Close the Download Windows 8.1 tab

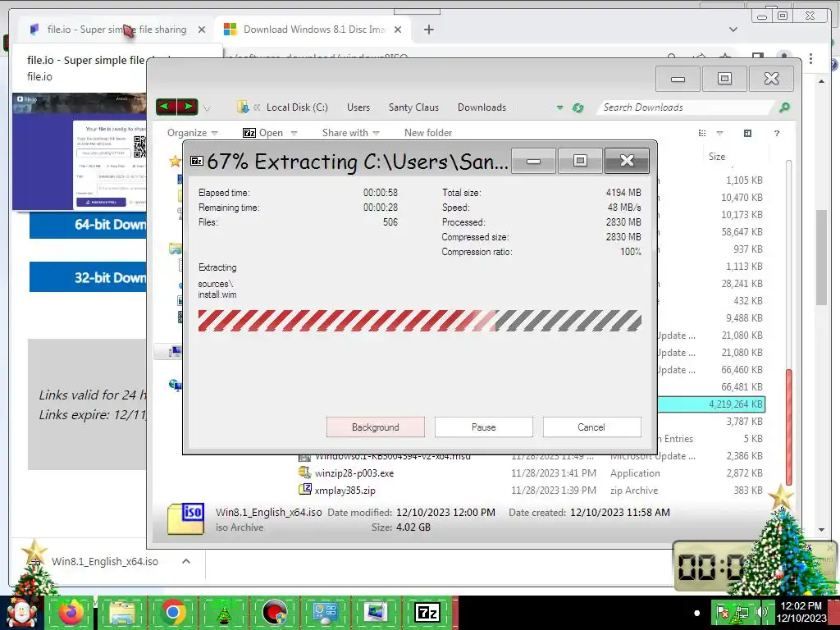(x=398, y=30)
